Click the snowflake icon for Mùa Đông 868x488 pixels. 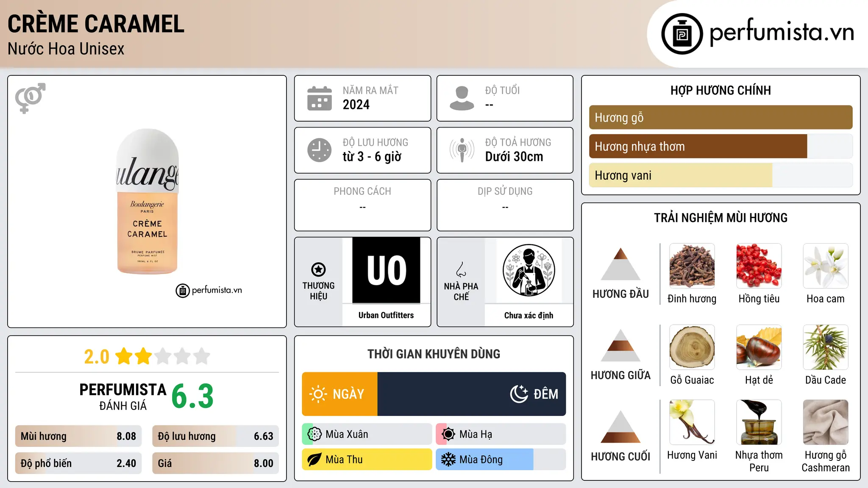tap(448, 460)
